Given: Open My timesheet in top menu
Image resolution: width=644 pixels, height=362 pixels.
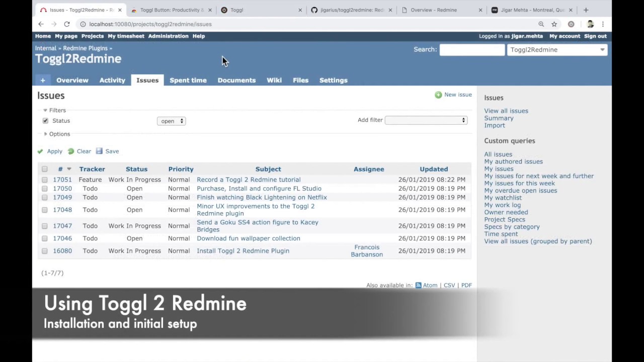Looking at the screenshot, I should (x=126, y=36).
